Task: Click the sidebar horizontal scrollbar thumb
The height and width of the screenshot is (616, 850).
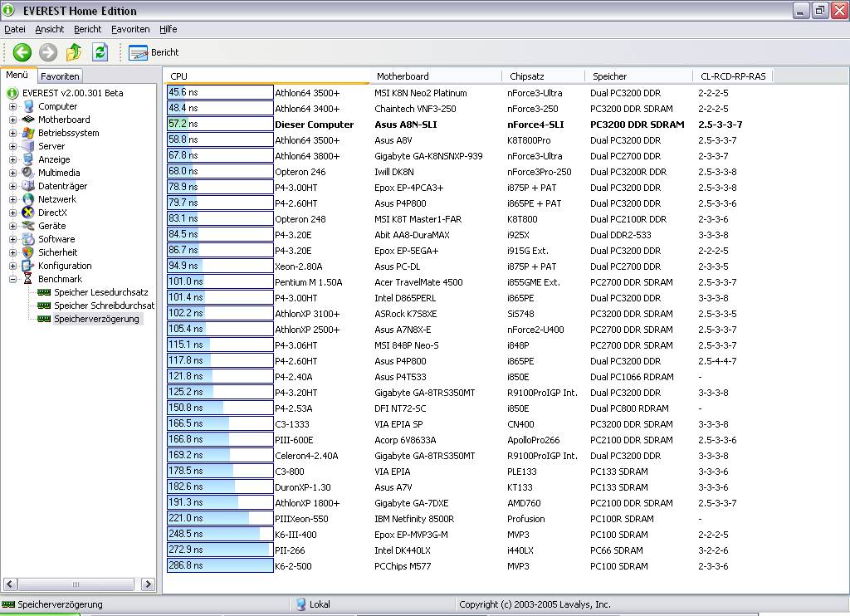Action: [76, 584]
